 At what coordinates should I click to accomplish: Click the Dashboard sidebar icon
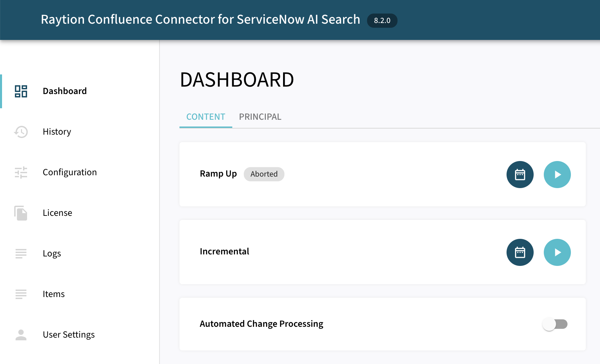(x=21, y=91)
